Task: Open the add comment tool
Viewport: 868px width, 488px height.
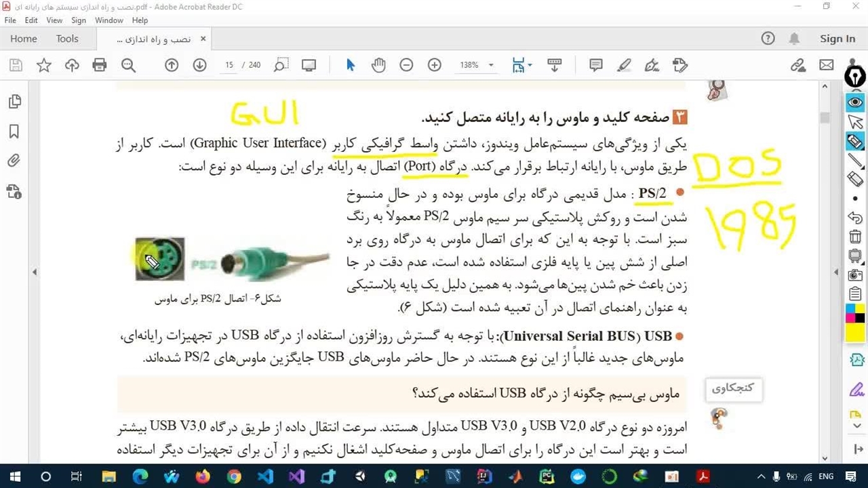Action: point(596,65)
